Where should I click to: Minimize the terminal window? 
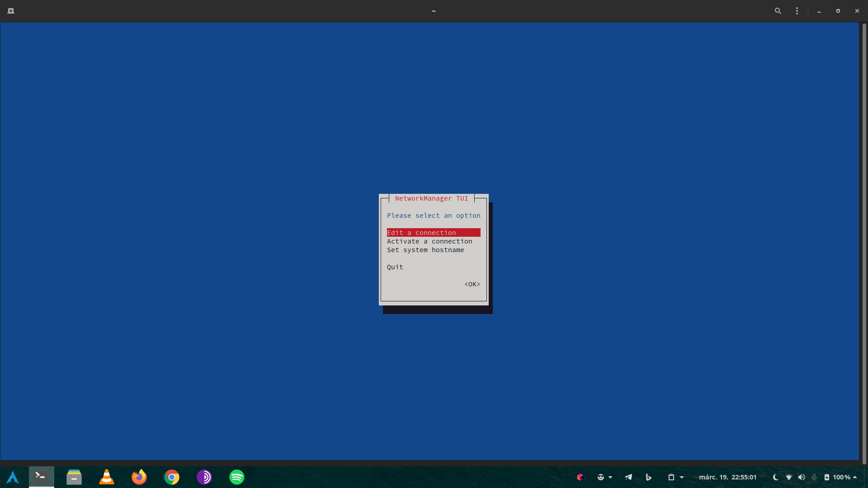[x=819, y=11]
